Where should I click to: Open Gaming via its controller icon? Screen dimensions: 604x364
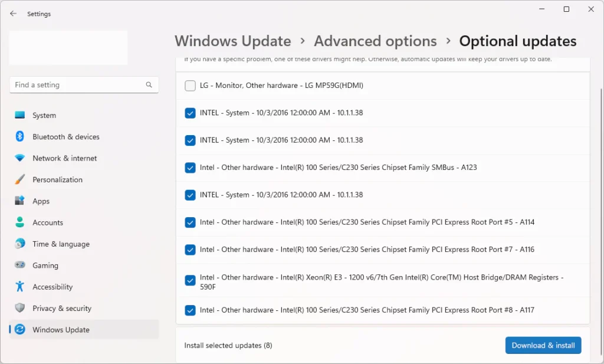pos(19,265)
